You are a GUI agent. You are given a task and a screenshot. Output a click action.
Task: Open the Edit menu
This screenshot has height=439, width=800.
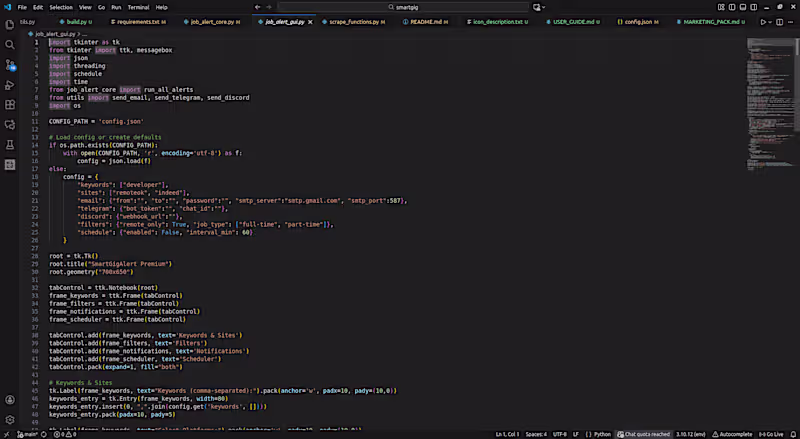(x=38, y=7)
